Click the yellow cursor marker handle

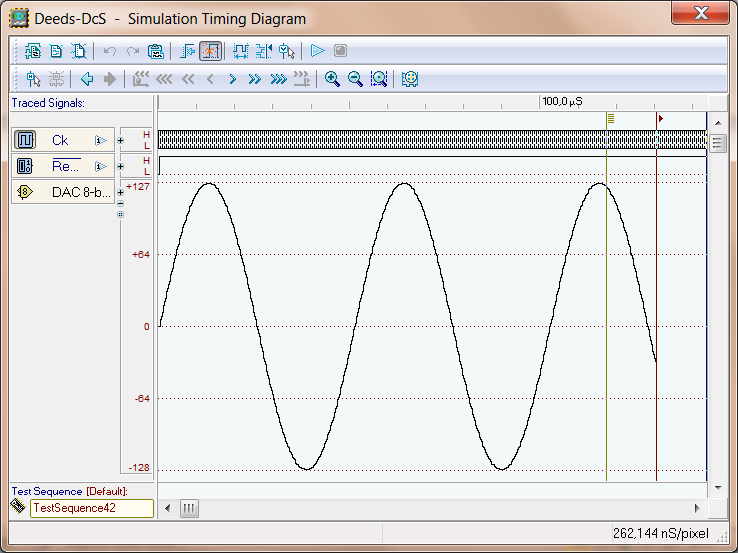point(610,118)
